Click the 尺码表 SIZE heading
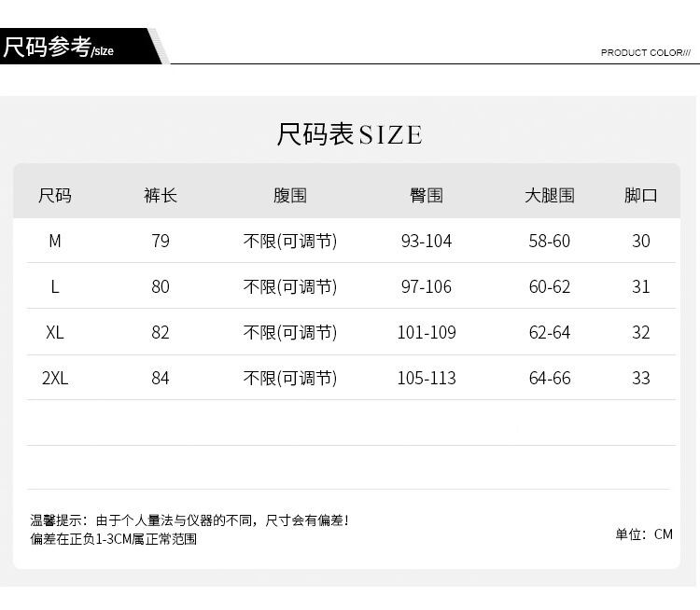The width and height of the screenshot is (700, 610). (350, 134)
